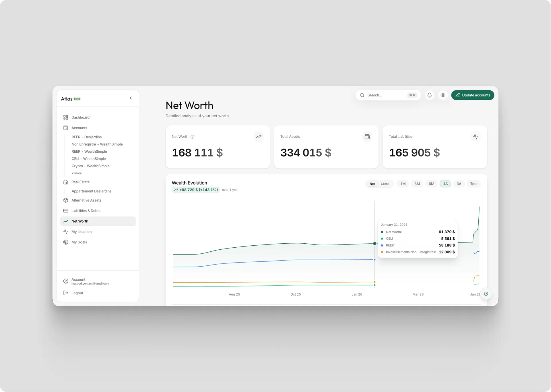Open My Goals in sidebar
The height and width of the screenshot is (392, 551).
(x=98, y=242)
